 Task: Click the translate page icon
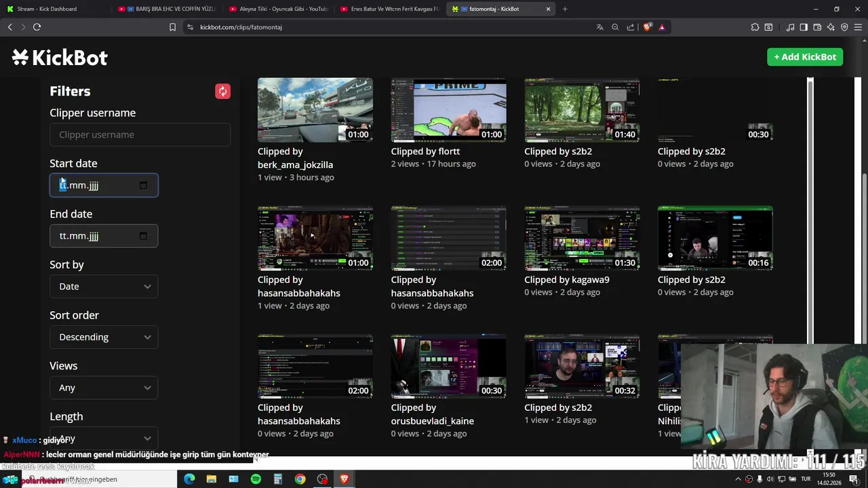(599, 27)
